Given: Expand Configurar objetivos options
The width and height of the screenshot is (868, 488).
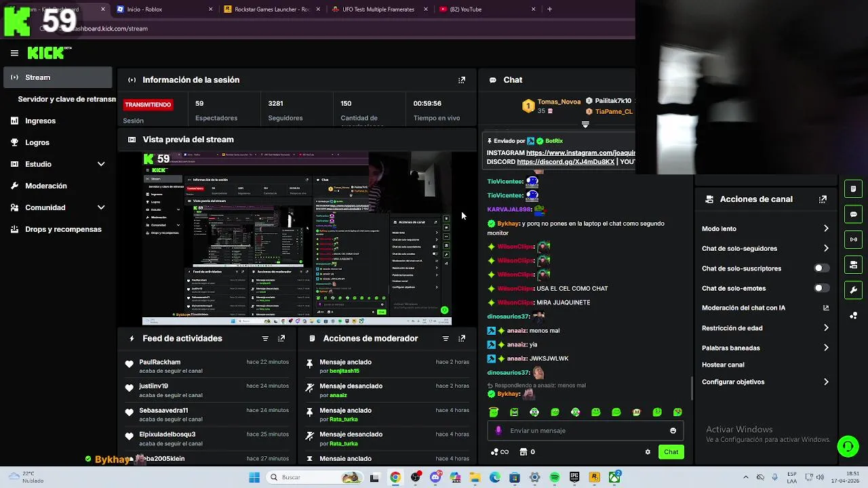Looking at the screenshot, I should (x=826, y=382).
